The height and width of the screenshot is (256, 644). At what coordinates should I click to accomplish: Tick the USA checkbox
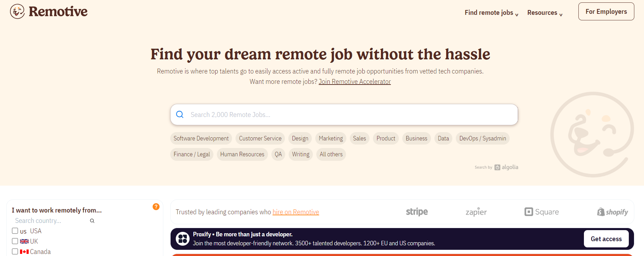(15, 231)
